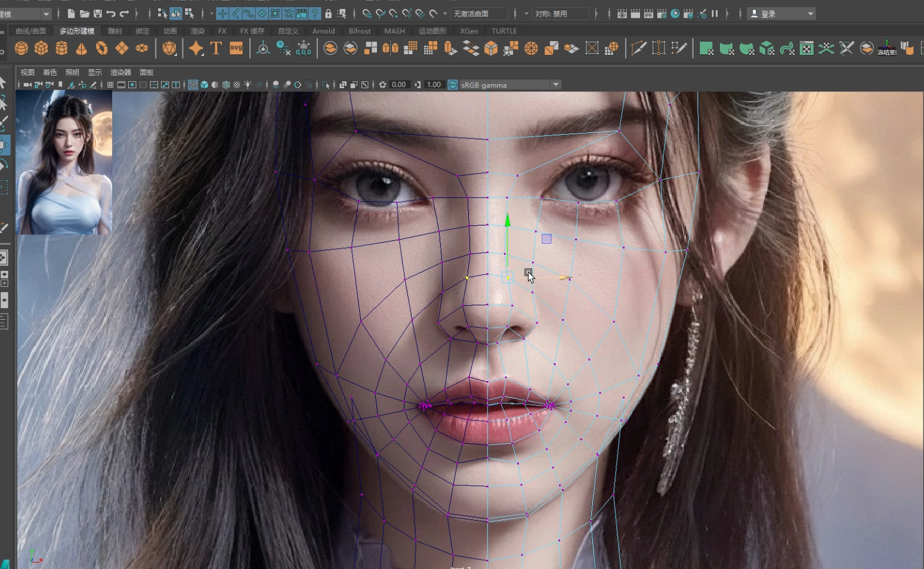Click the extrude shelf icon
The height and width of the screenshot is (569, 924).
tap(451, 48)
